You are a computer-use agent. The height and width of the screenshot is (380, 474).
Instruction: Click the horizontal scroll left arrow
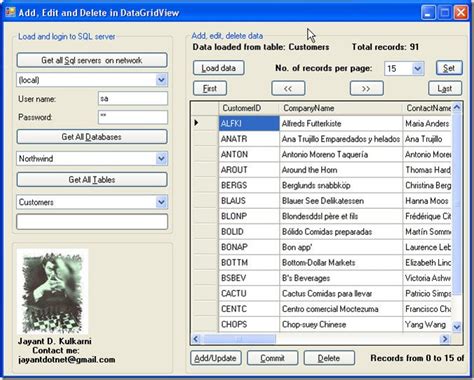pos(196,339)
